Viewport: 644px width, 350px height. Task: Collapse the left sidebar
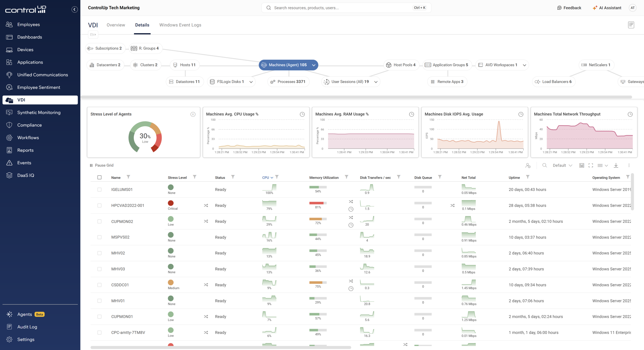click(74, 9)
